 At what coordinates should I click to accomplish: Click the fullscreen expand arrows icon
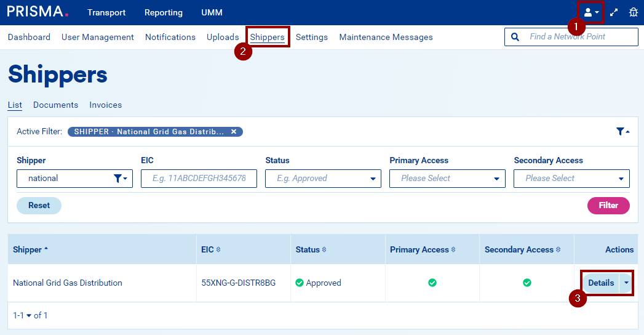(614, 12)
